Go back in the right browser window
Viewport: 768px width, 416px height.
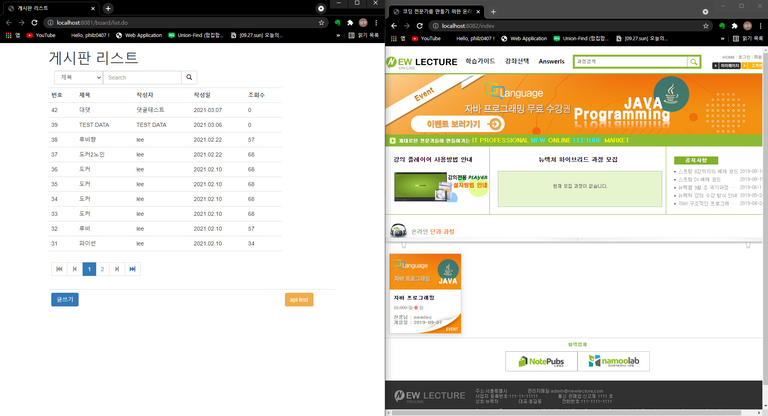(394, 26)
